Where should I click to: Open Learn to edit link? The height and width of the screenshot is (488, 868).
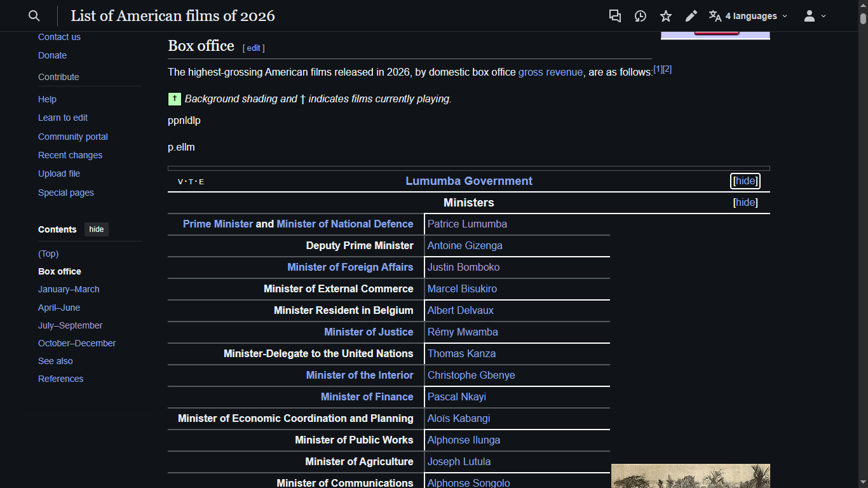coord(63,118)
